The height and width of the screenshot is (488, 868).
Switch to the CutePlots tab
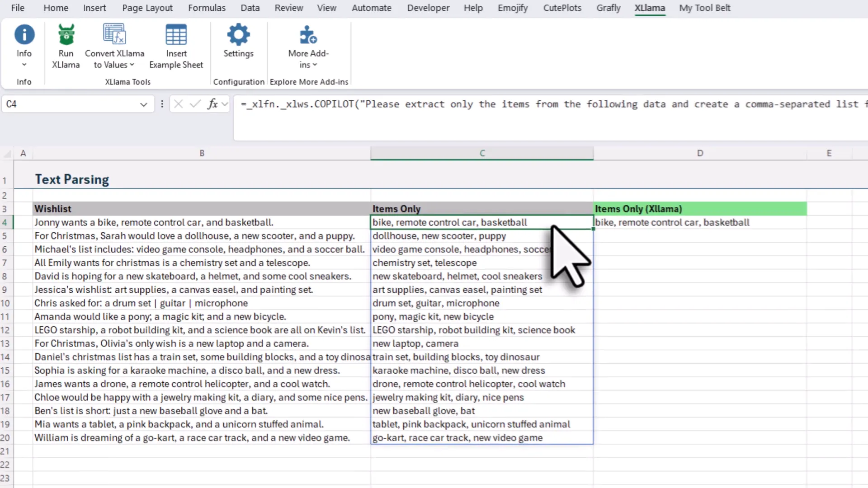562,8
